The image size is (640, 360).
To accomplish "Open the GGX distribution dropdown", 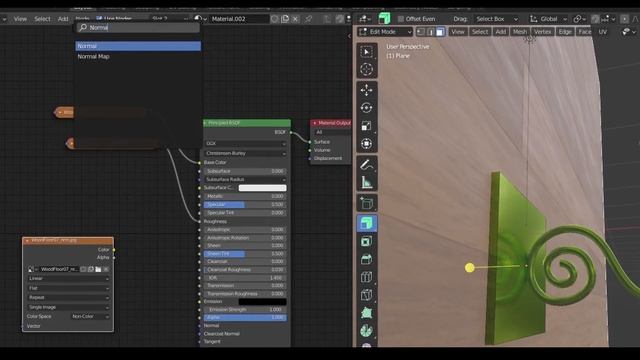I will (245, 144).
